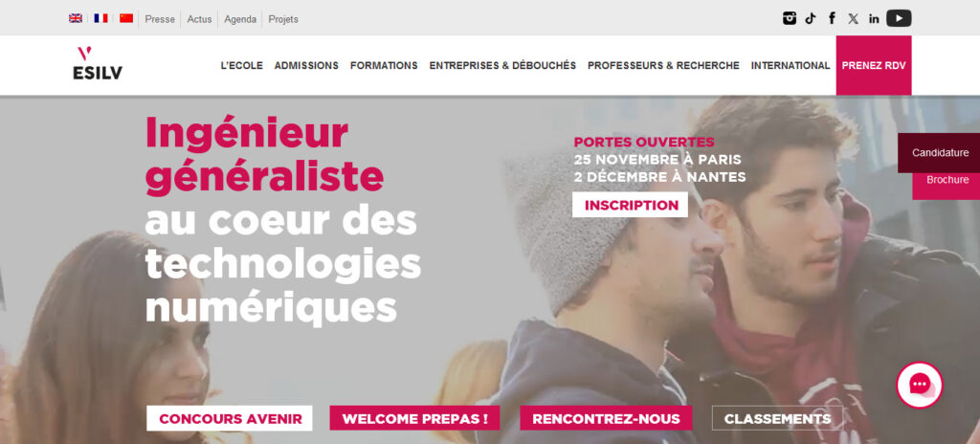Image resolution: width=980 pixels, height=444 pixels.
Task: Select the French flag language icon
Action: point(101,19)
